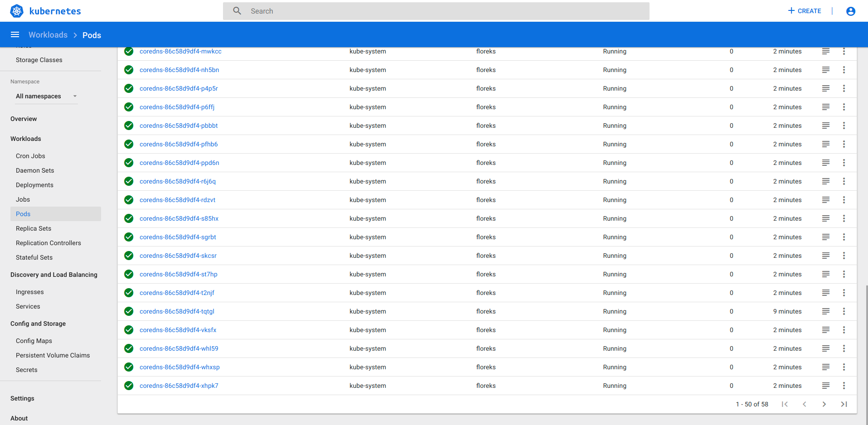This screenshot has height=425, width=868.
Task: Click the CREATE button
Action: (804, 11)
